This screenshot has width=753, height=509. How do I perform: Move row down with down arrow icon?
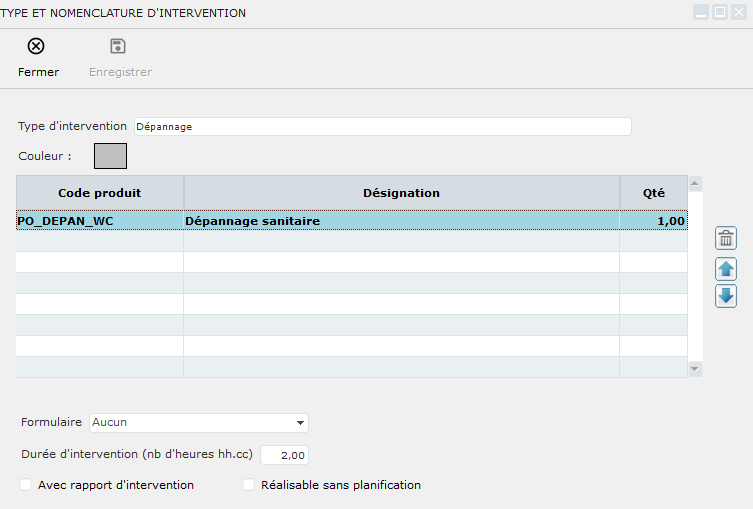coord(727,296)
